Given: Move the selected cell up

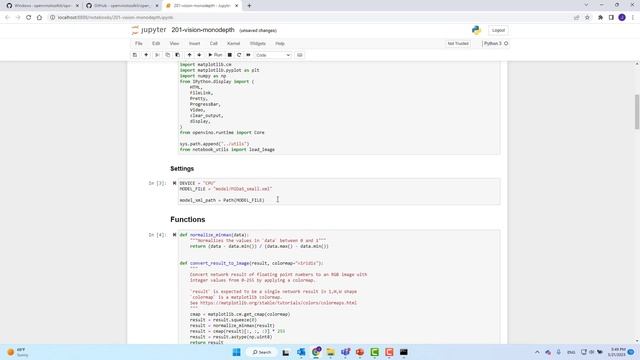Looking at the screenshot, I should point(189,55).
